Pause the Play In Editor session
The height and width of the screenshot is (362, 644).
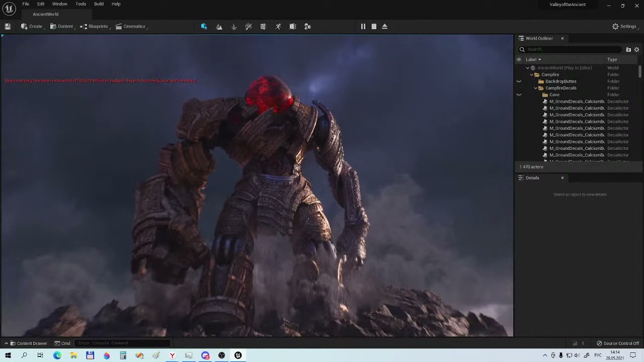(363, 27)
